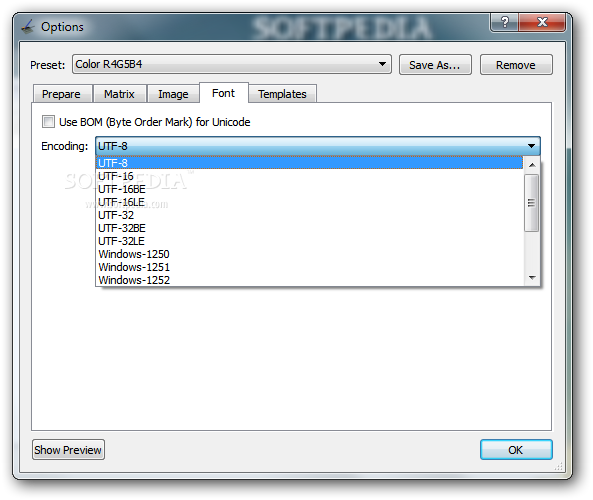The image size is (593, 500).
Task: Pick Windows-1250 encoding
Action: point(309,254)
